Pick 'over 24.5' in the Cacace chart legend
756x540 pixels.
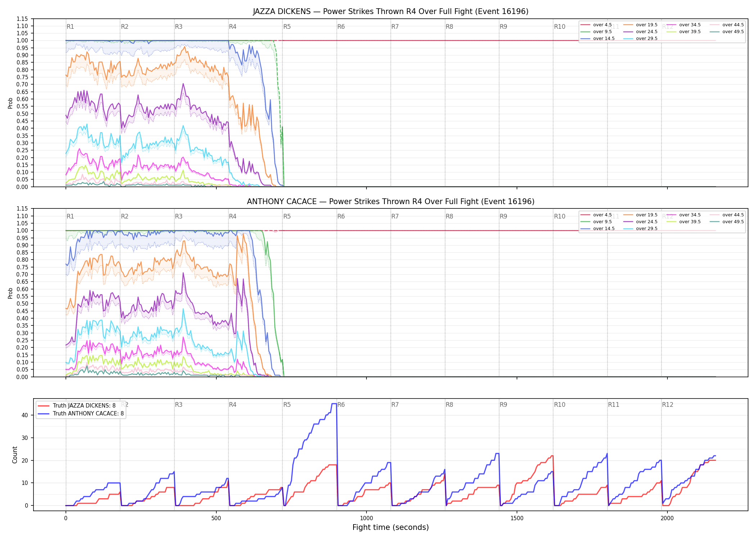640,222
